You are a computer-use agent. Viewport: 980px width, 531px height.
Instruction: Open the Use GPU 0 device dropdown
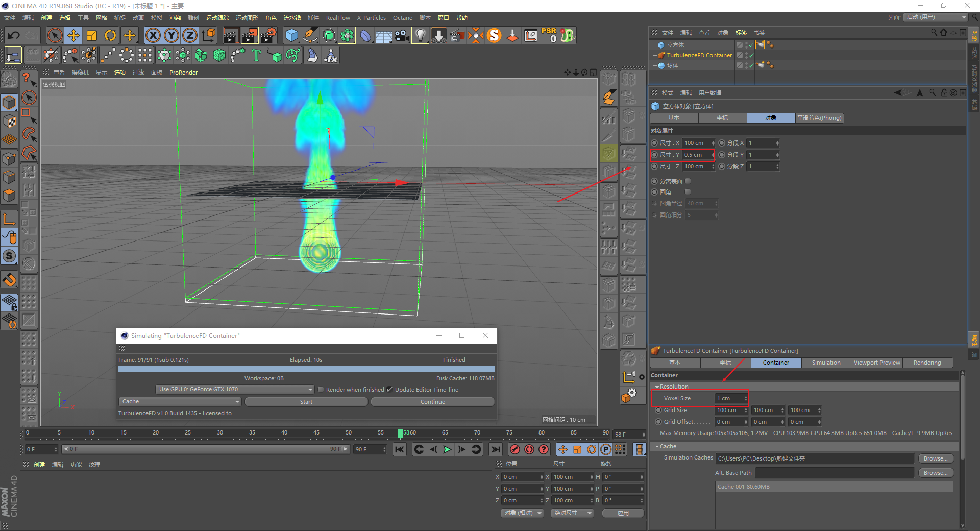(234, 390)
